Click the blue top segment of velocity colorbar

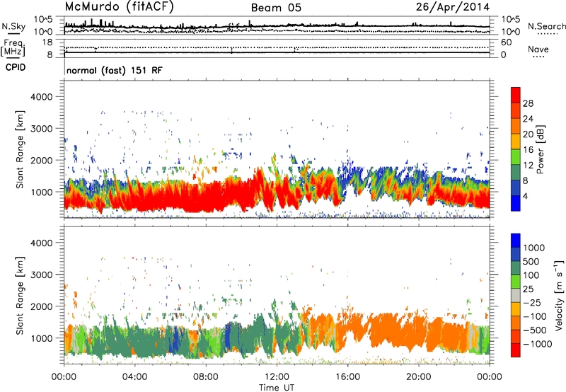[x=516, y=241]
